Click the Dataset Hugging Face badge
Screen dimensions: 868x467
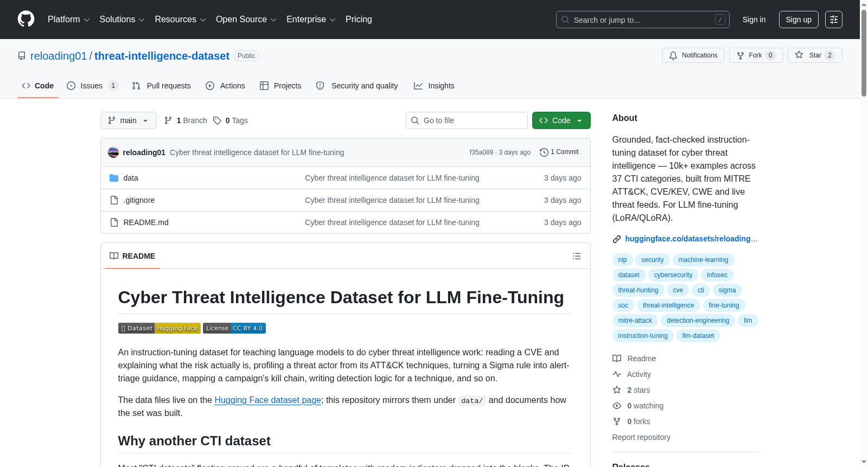pyautogui.click(x=159, y=328)
